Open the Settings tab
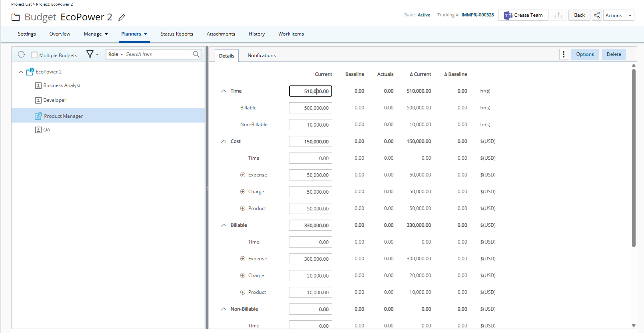 click(x=27, y=34)
